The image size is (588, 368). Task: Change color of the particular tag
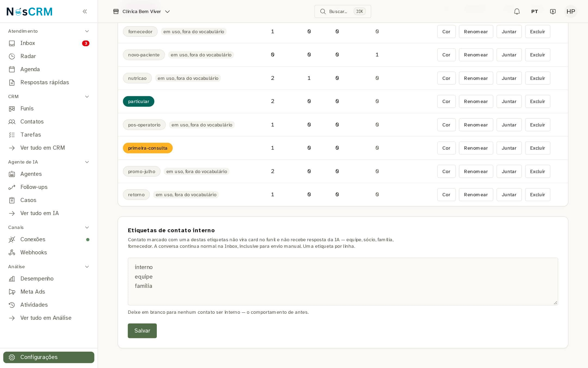[446, 101]
